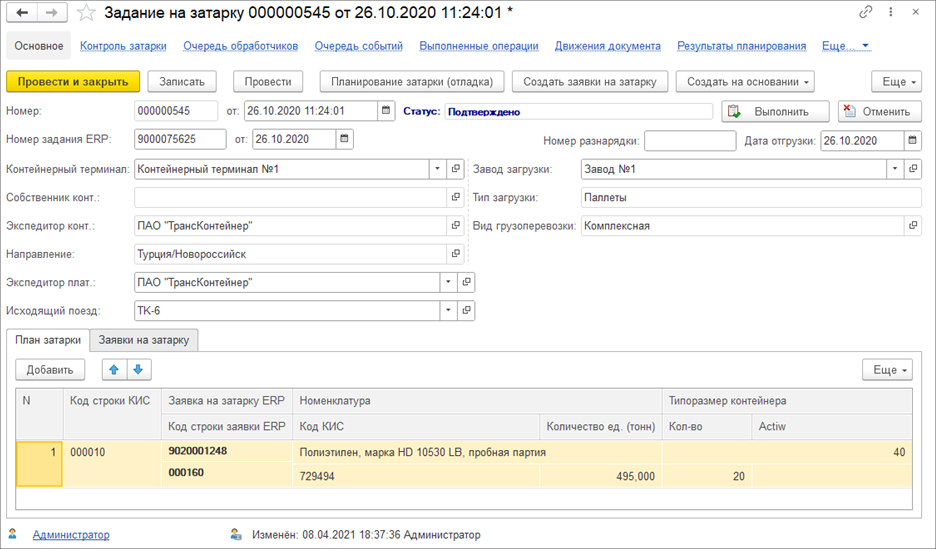
Task: Copy link to document with chain icon
Action: pyautogui.click(x=866, y=12)
